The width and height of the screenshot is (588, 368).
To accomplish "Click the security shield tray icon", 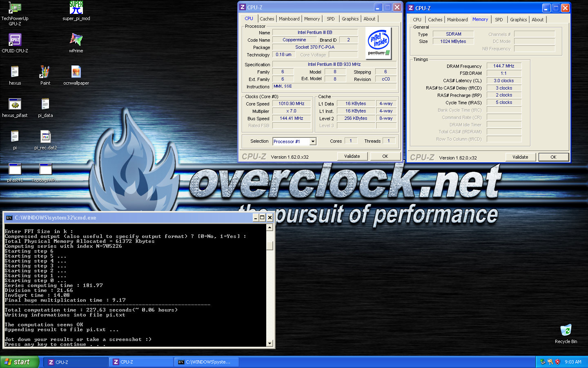I will [557, 362].
